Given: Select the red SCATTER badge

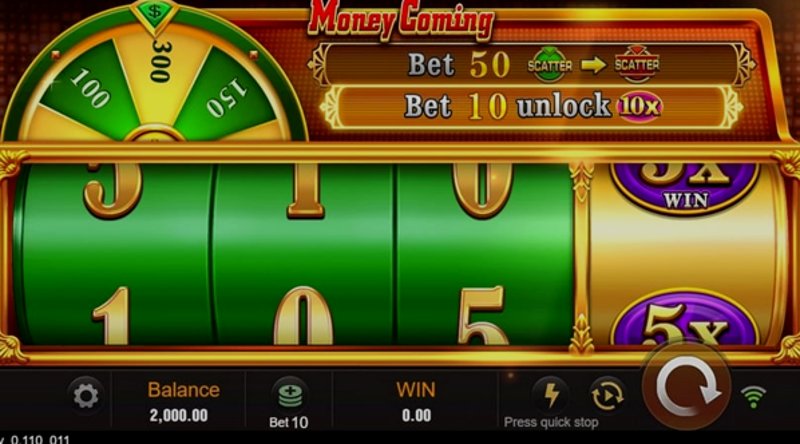Looking at the screenshot, I should pos(637,64).
